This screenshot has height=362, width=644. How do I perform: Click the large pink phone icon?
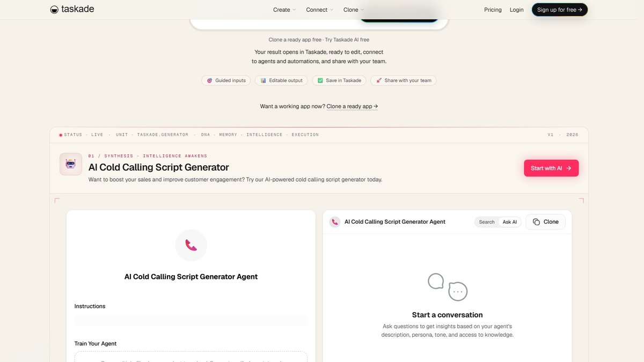[191, 245]
